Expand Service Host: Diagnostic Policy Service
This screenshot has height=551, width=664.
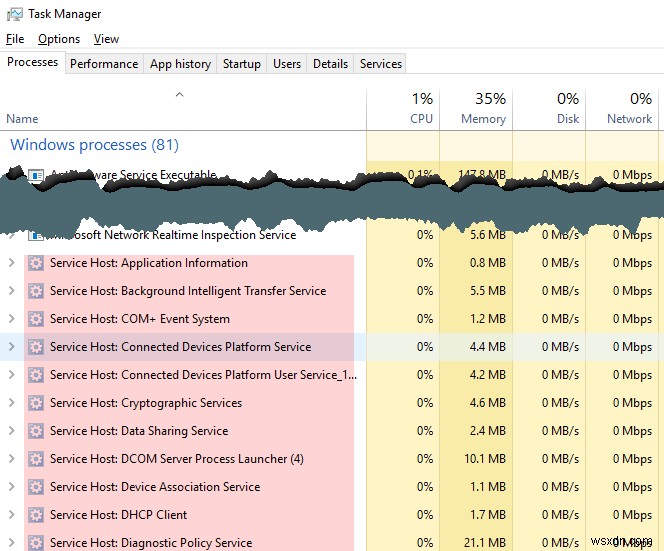pos(12,542)
